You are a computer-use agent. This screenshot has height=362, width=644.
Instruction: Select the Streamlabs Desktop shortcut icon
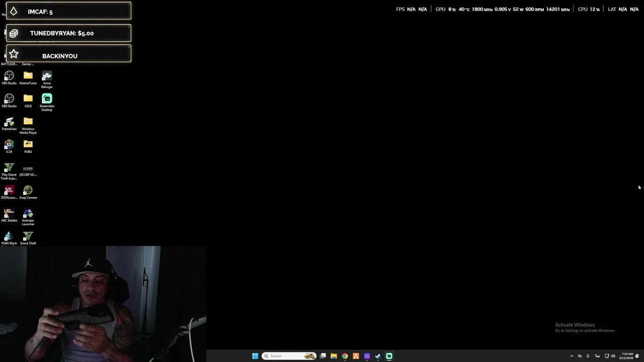click(x=47, y=102)
